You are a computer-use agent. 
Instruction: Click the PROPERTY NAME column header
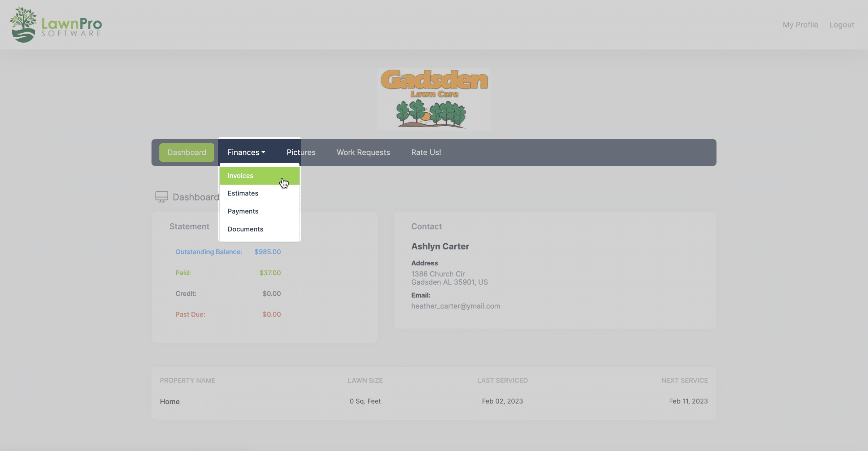coord(188,380)
